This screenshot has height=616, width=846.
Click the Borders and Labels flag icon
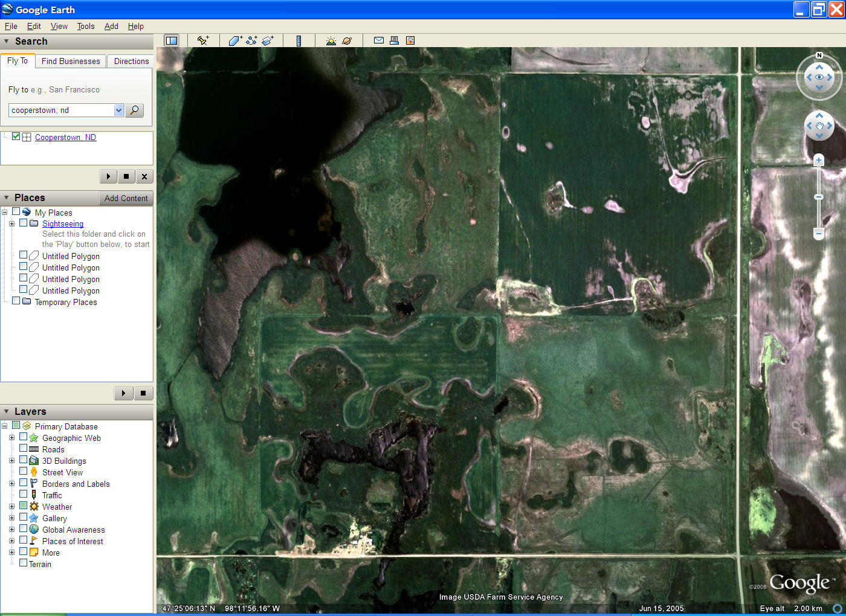[34, 483]
